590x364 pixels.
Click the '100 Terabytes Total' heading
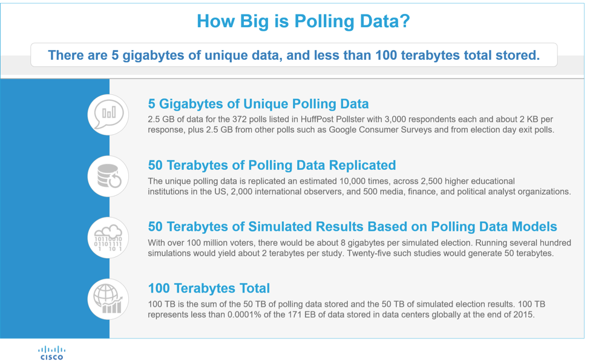coord(209,288)
